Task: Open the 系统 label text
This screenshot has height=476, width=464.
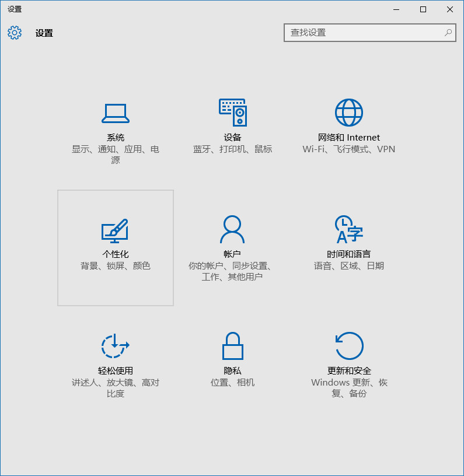Action: tap(116, 138)
